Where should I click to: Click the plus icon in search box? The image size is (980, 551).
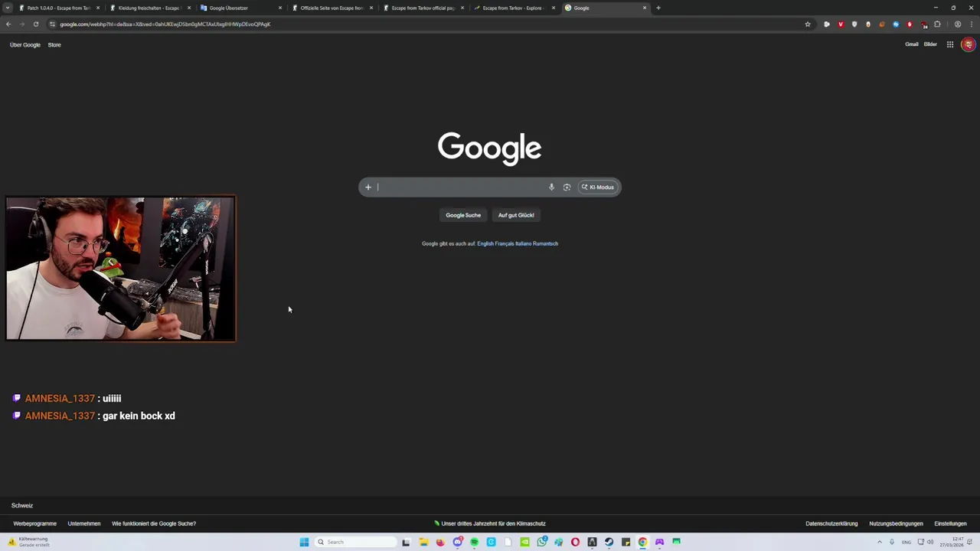point(368,187)
